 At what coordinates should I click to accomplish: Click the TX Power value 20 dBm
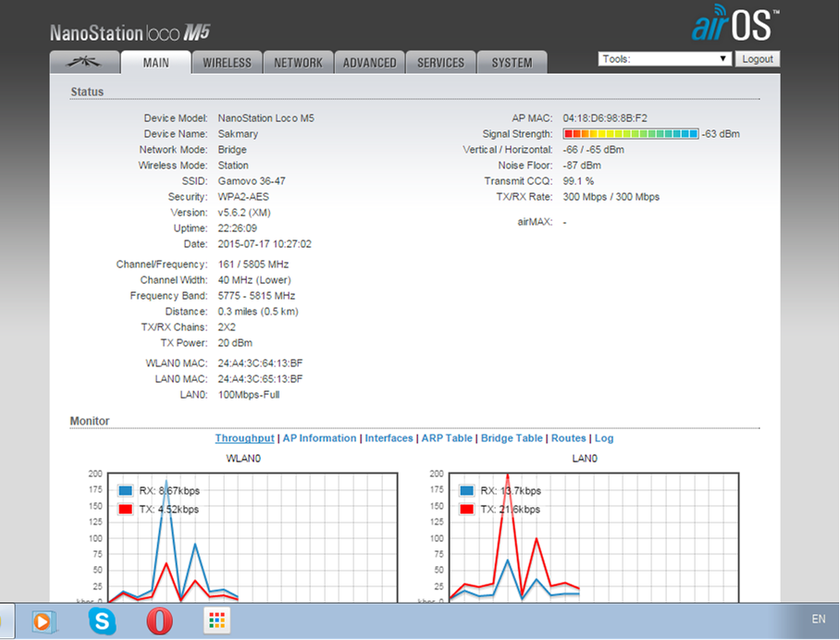[x=235, y=343]
